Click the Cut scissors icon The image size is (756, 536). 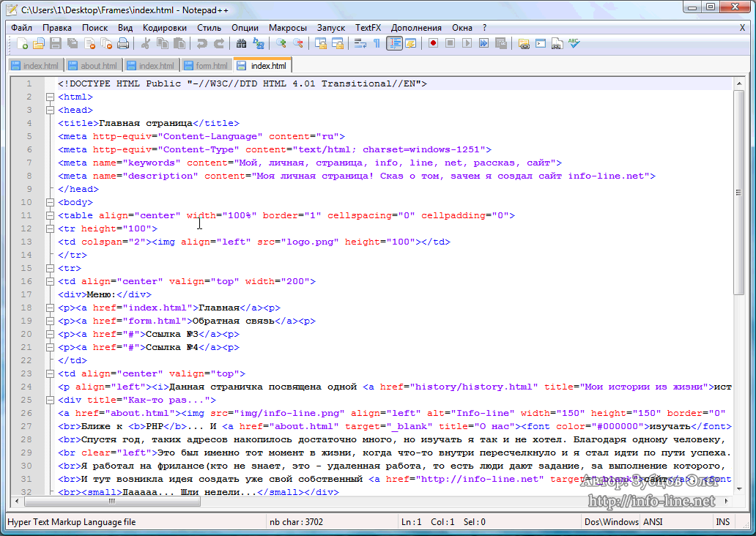coord(147,44)
